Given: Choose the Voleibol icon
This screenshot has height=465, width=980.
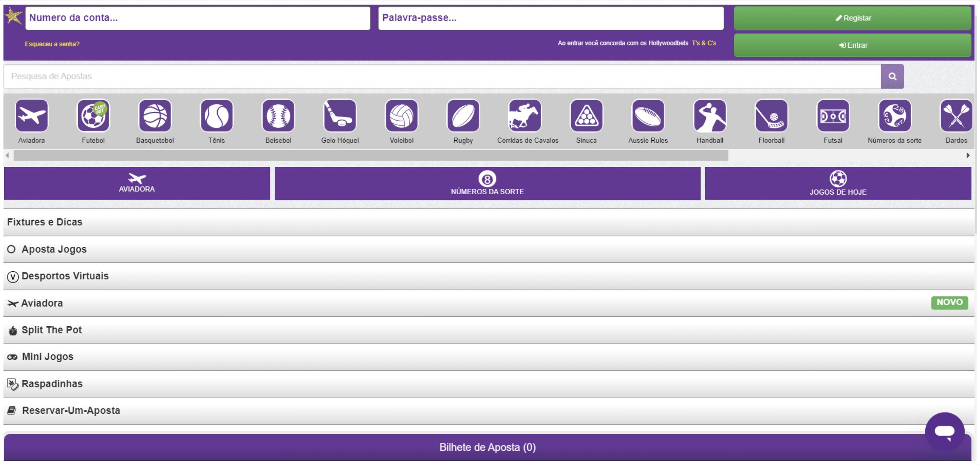Looking at the screenshot, I should point(401,116).
